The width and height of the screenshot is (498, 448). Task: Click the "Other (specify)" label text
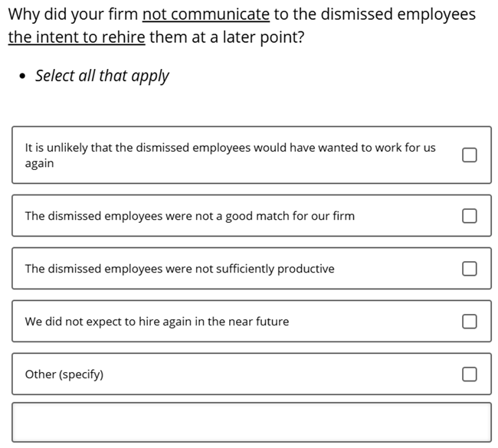(64, 374)
